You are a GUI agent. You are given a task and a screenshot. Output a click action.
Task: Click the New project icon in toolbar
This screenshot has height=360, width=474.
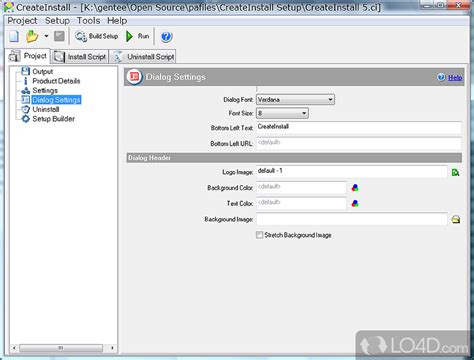click(x=14, y=36)
